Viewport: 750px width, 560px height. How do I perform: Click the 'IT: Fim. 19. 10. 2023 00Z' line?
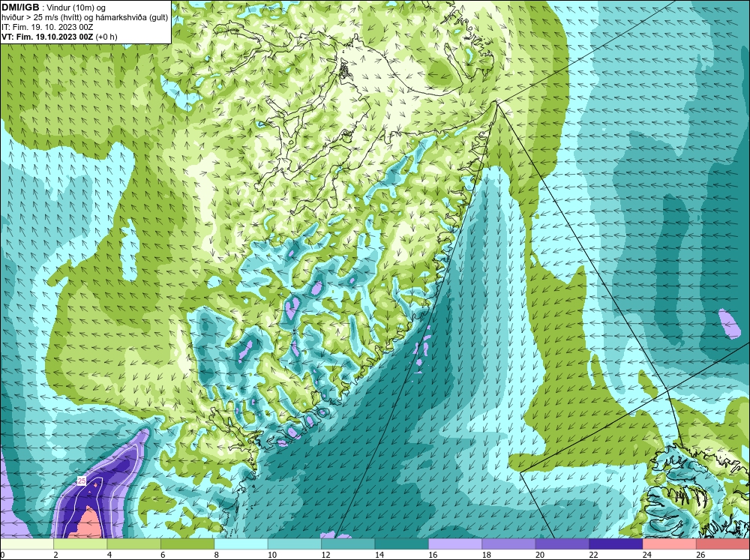coord(47,27)
